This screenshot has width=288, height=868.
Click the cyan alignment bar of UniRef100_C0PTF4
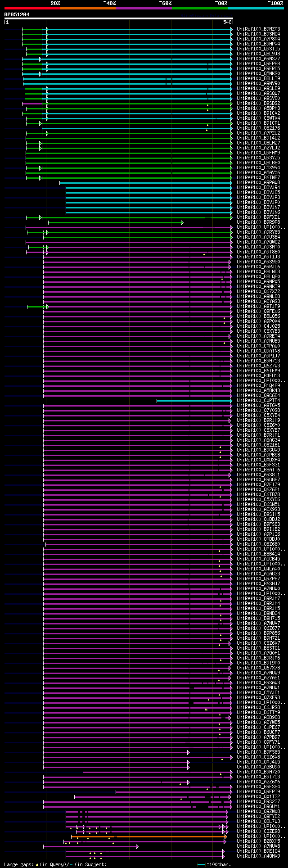194,401
